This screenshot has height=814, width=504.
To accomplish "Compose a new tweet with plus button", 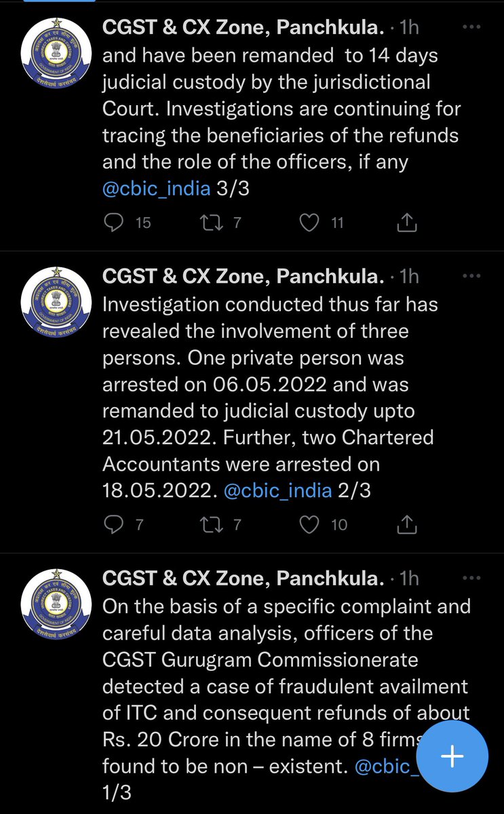I will pyautogui.click(x=452, y=756).
